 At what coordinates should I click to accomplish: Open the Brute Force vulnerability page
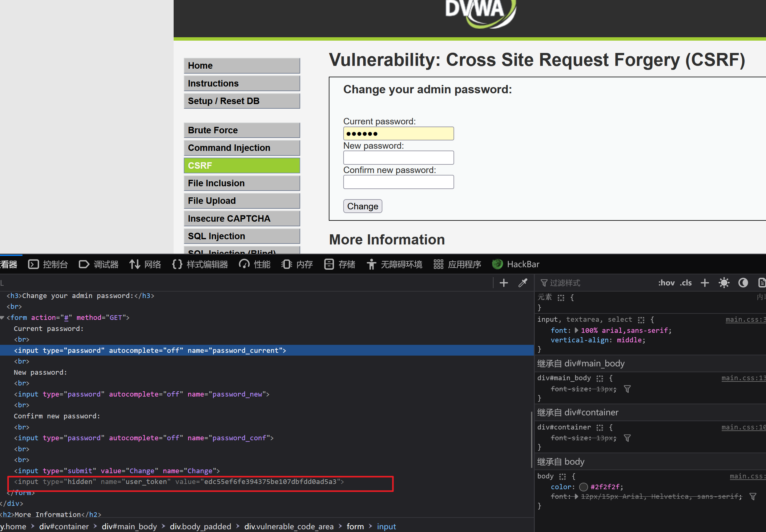[242, 130]
